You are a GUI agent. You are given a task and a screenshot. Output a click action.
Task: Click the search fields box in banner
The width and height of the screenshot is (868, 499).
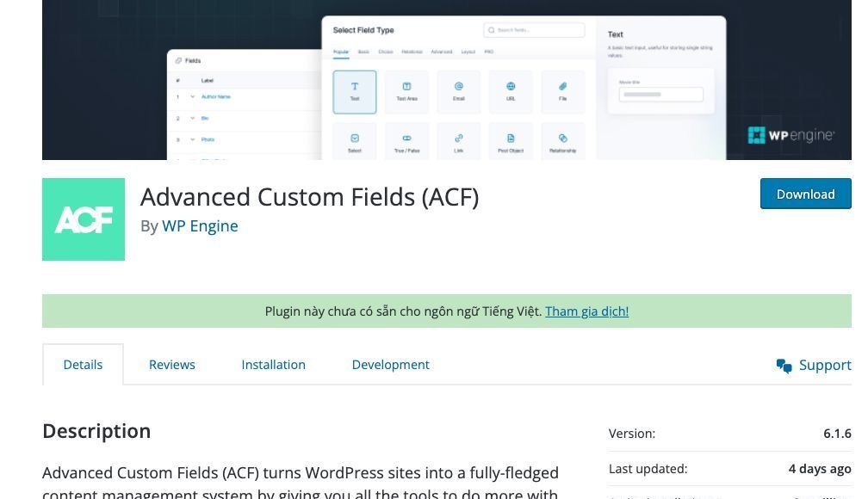[534, 30]
